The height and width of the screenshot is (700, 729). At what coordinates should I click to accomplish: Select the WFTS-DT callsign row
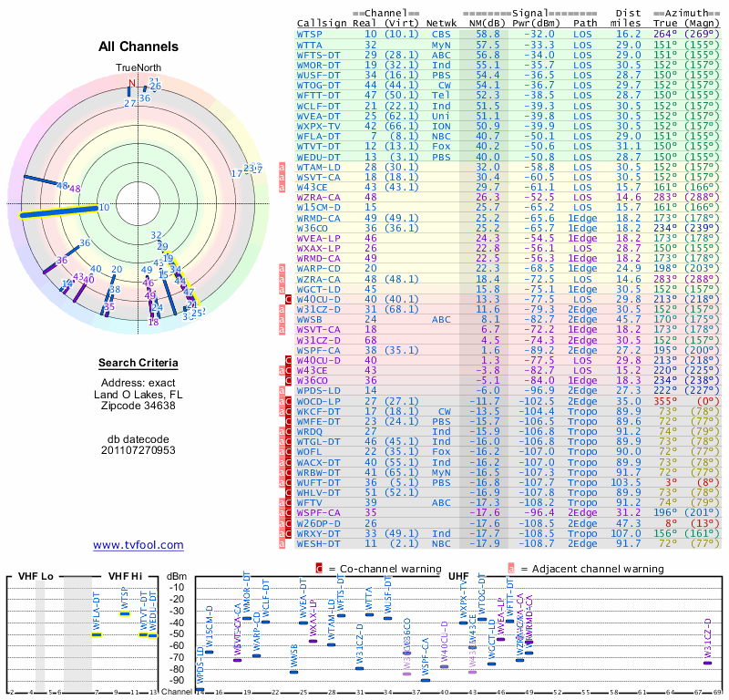tap(319, 55)
